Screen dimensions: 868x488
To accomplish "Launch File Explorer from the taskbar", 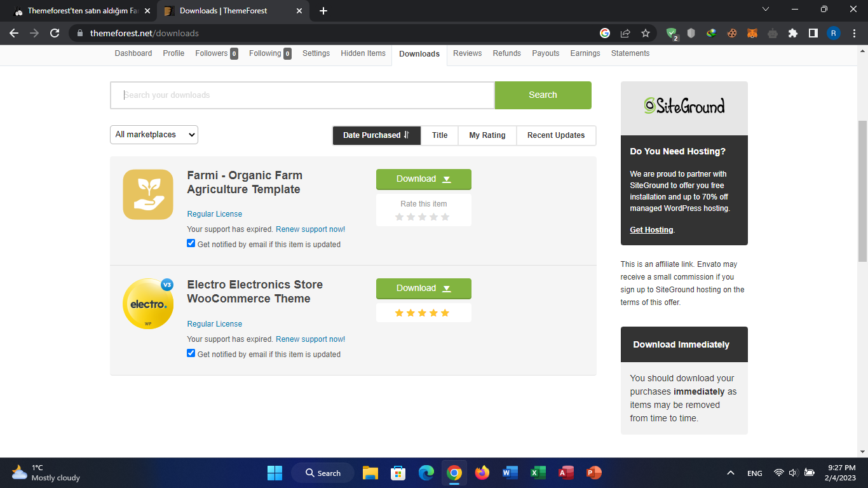I will (x=370, y=473).
